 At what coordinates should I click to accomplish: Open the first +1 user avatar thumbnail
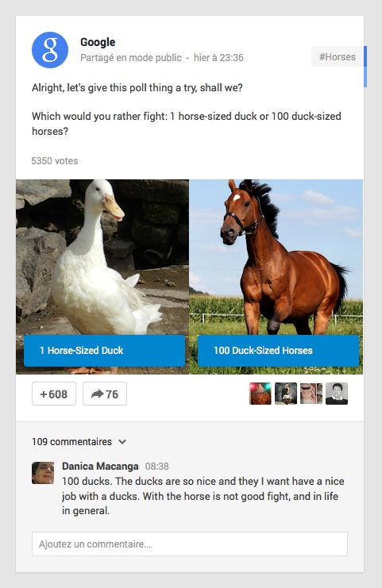click(260, 394)
